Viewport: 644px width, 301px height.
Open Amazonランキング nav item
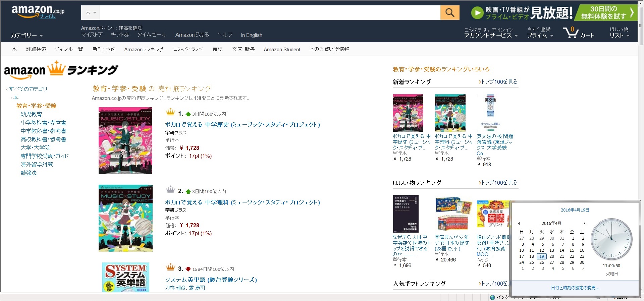tap(144, 49)
